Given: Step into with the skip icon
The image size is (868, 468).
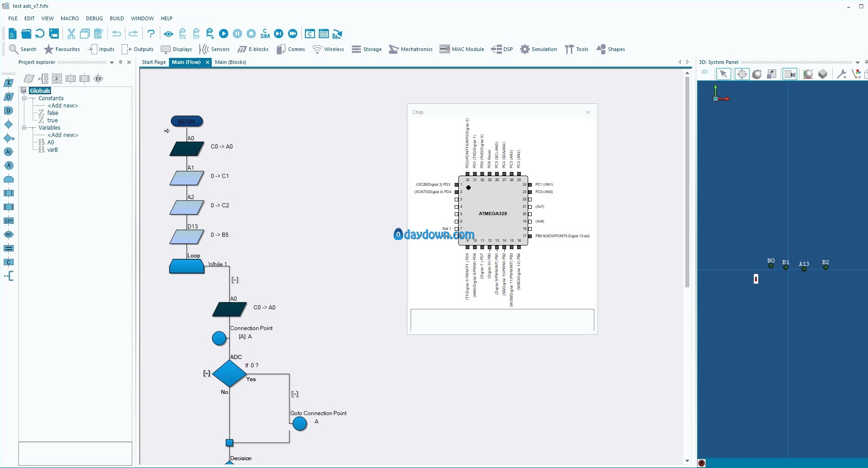Looking at the screenshot, I should click(x=279, y=34).
